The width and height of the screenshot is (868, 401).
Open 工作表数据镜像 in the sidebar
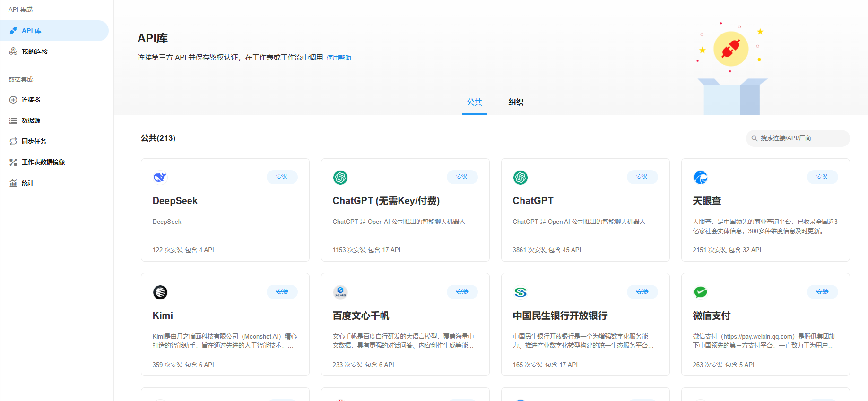[43, 162]
